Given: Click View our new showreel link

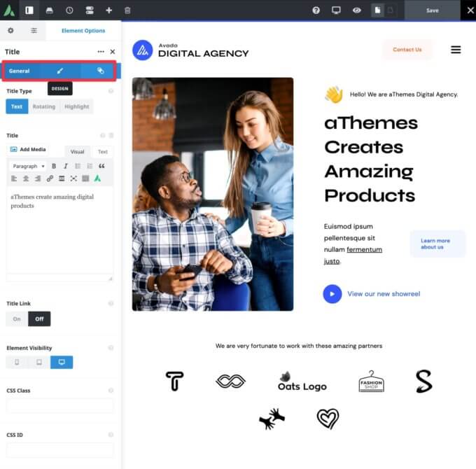Looking at the screenshot, I should (384, 294).
